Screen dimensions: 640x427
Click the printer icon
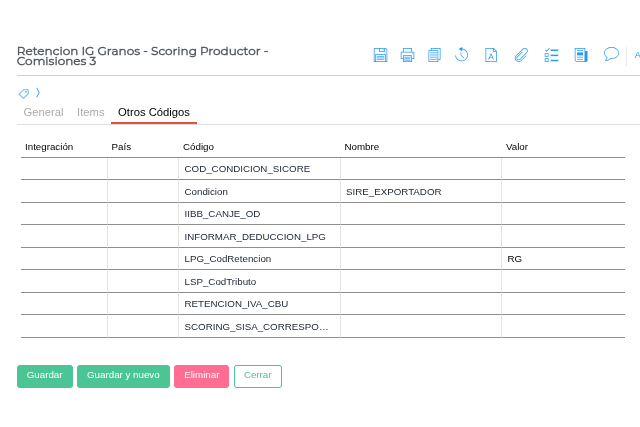(407, 55)
